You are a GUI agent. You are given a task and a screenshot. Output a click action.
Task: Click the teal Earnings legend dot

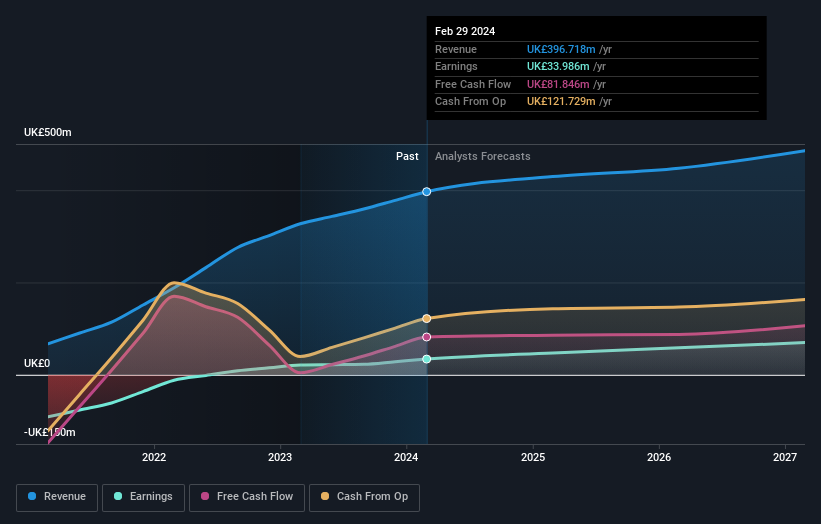(x=118, y=496)
